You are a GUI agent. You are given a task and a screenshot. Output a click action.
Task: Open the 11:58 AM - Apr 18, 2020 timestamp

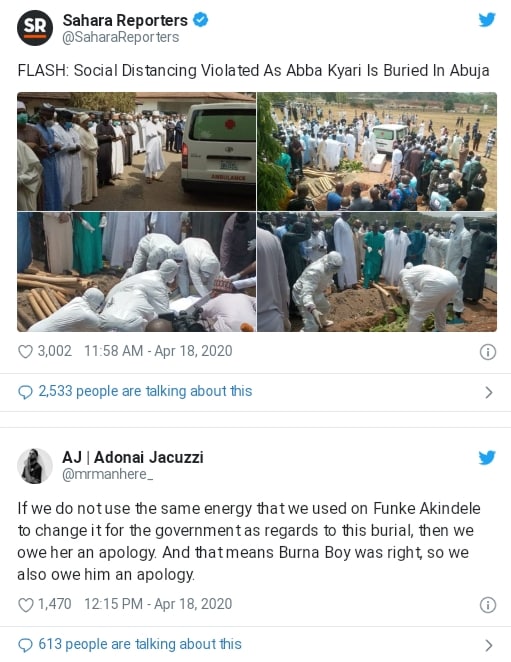coord(158,351)
